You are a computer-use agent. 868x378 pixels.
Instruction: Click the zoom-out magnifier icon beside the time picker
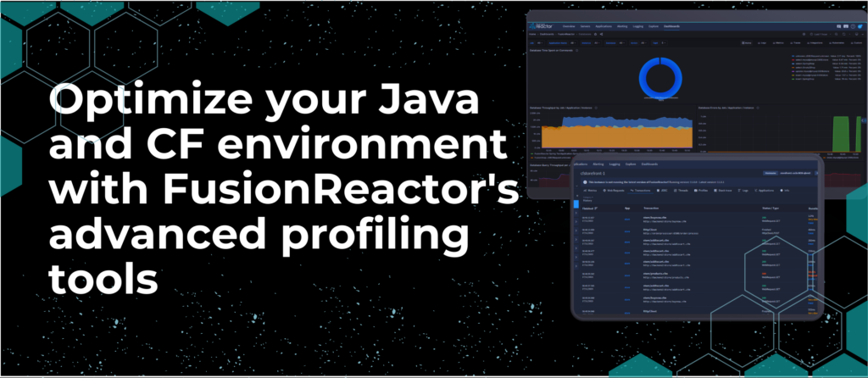point(836,34)
